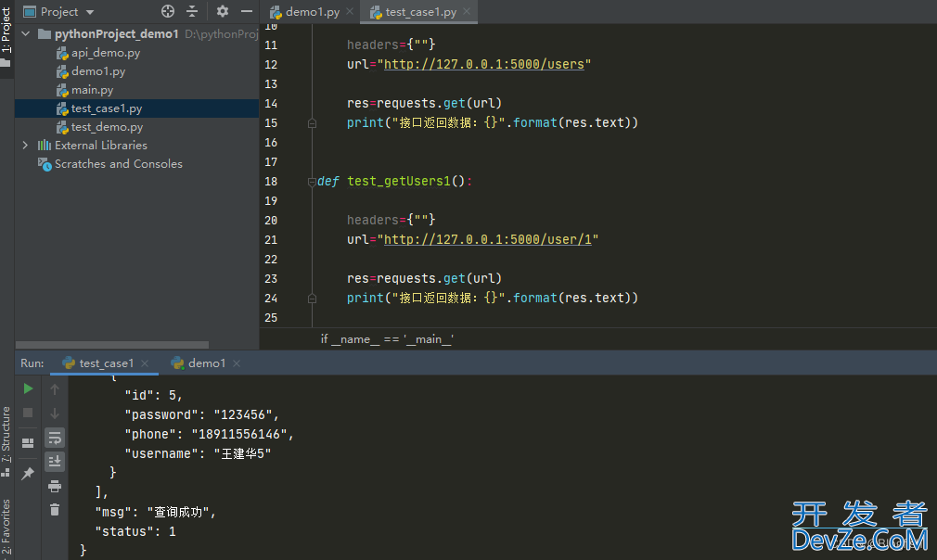Open the user/1 URL link on line 21
937x560 pixels.
tap(488, 239)
